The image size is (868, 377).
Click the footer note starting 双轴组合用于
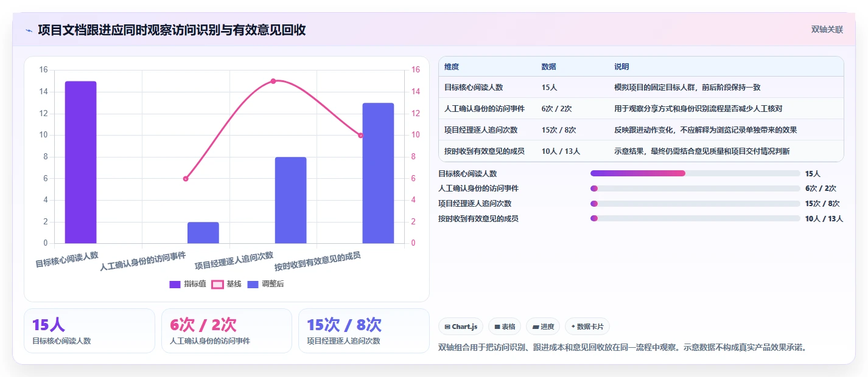[622, 348]
